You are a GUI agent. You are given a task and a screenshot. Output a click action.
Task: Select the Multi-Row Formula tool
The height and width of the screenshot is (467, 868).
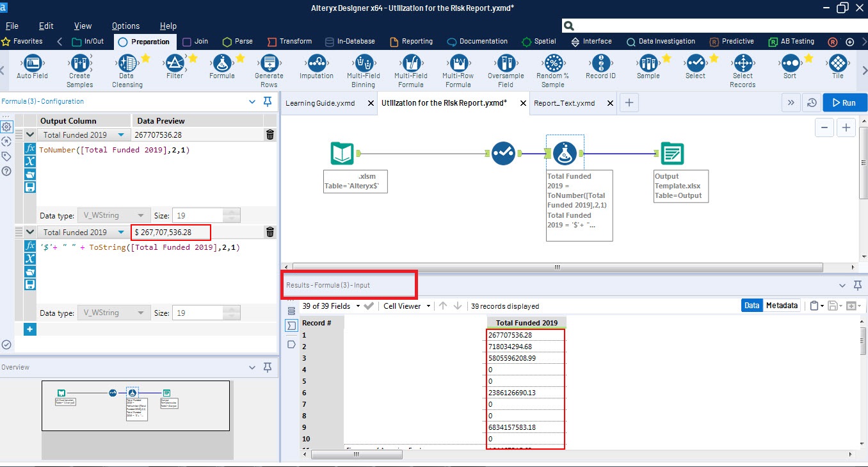tap(457, 67)
